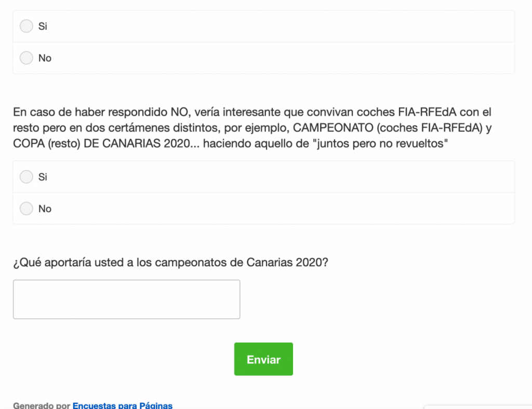Click the "Generado por" footer text
532x409 pixels.
[x=42, y=405]
